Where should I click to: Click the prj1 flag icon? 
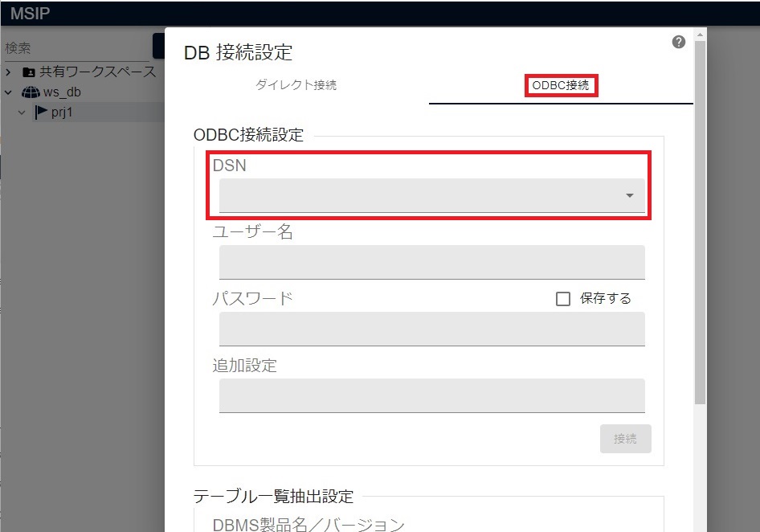click(41, 112)
